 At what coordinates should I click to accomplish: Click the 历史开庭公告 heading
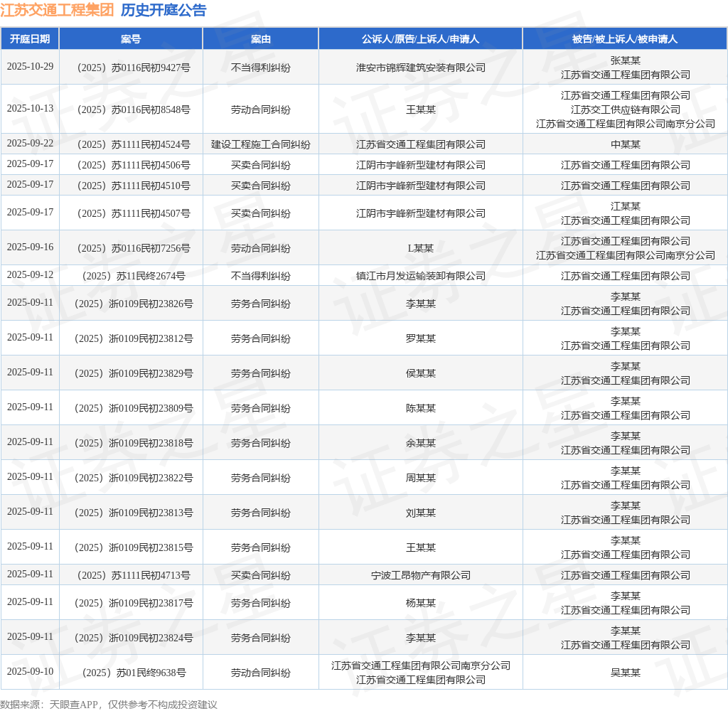(164, 10)
